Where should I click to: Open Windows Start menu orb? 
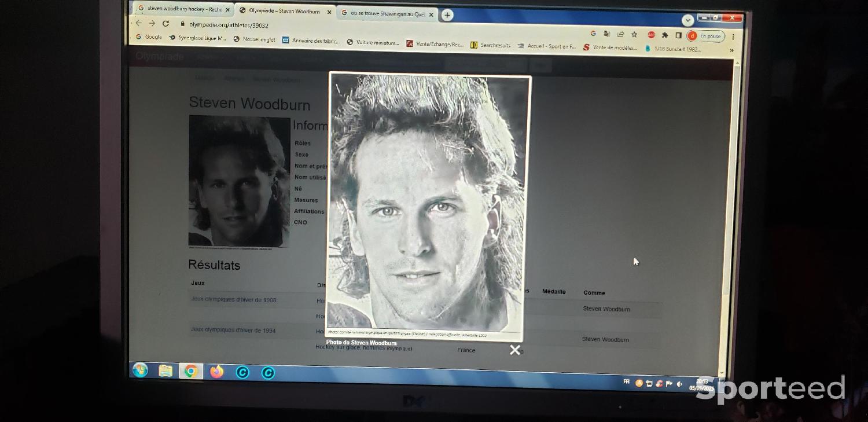click(x=140, y=370)
